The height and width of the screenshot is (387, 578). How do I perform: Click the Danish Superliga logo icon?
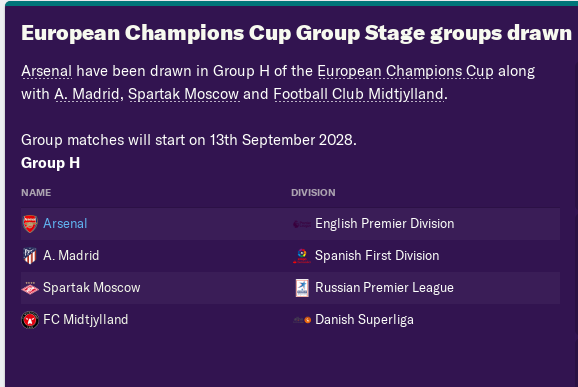[x=302, y=320]
